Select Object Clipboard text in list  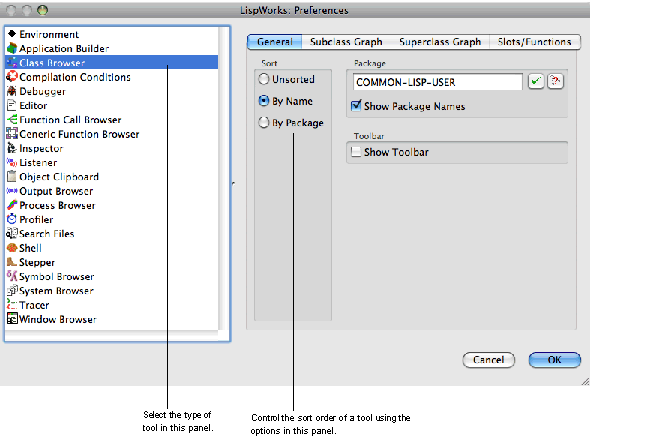(59, 177)
